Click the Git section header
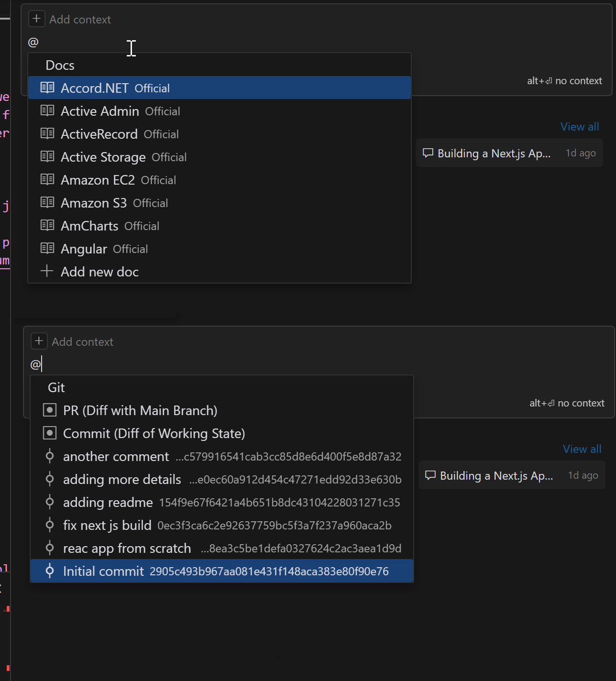The width and height of the screenshot is (616, 681). tap(56, 387)
